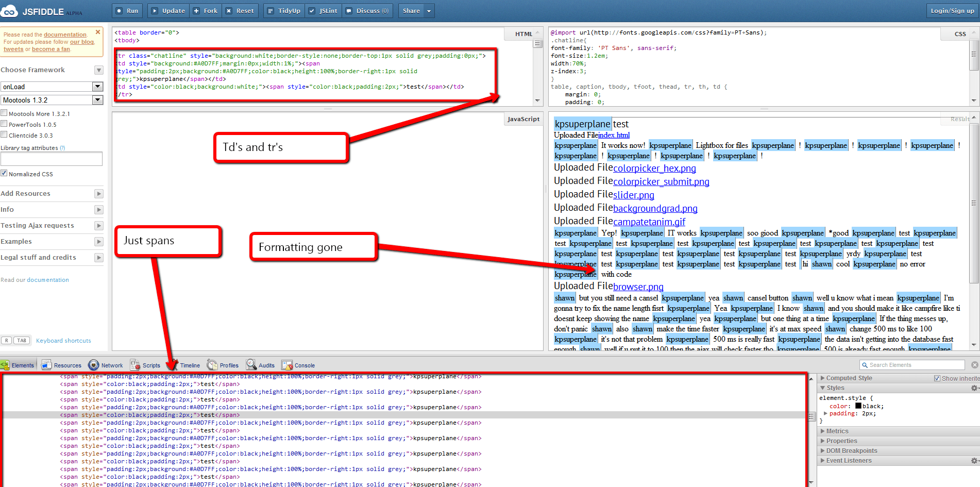Expand the Share button dropdown arrow
Image resolution: width=980 pixels, height=487 pixels.
click(429, 10)
